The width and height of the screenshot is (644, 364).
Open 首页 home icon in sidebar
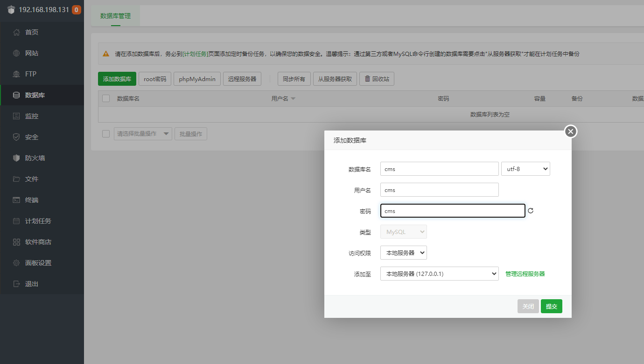(x=16, y=32)
